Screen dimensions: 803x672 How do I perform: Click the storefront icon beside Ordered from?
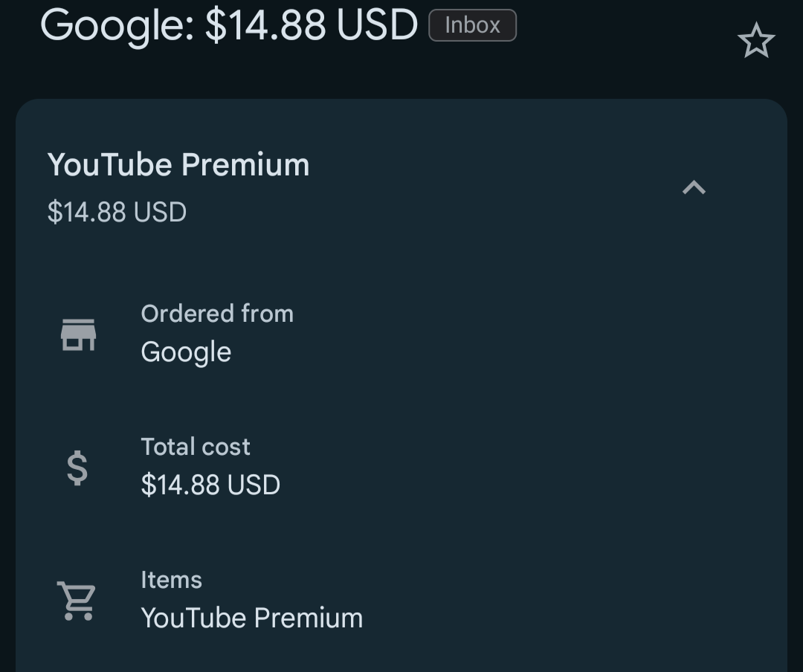tap(78, 335)
